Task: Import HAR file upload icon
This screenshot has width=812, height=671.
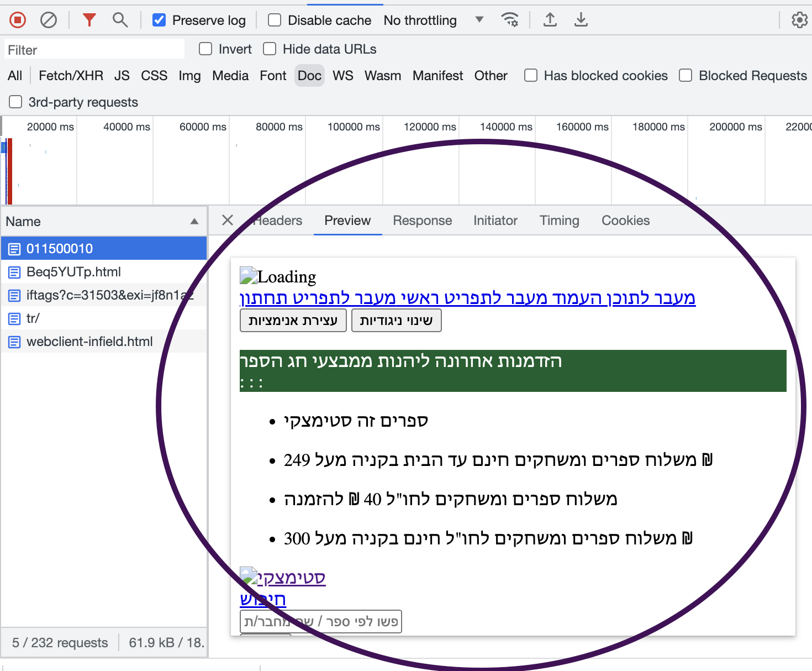Action: [550, 20]
